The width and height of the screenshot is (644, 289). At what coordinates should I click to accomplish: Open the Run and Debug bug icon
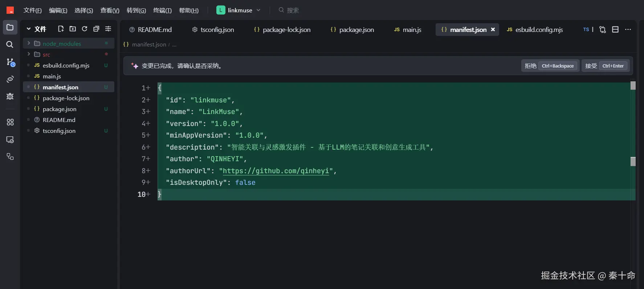point(10,96)
